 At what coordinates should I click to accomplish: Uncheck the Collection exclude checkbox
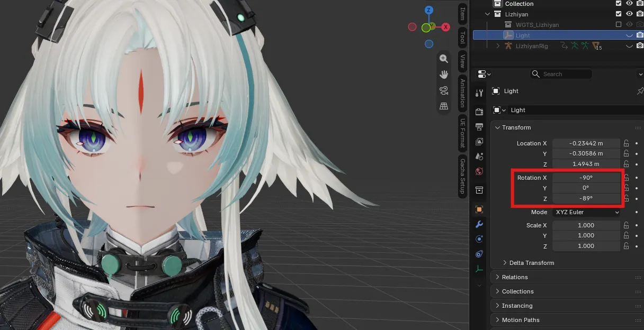(x=619, y=3)
